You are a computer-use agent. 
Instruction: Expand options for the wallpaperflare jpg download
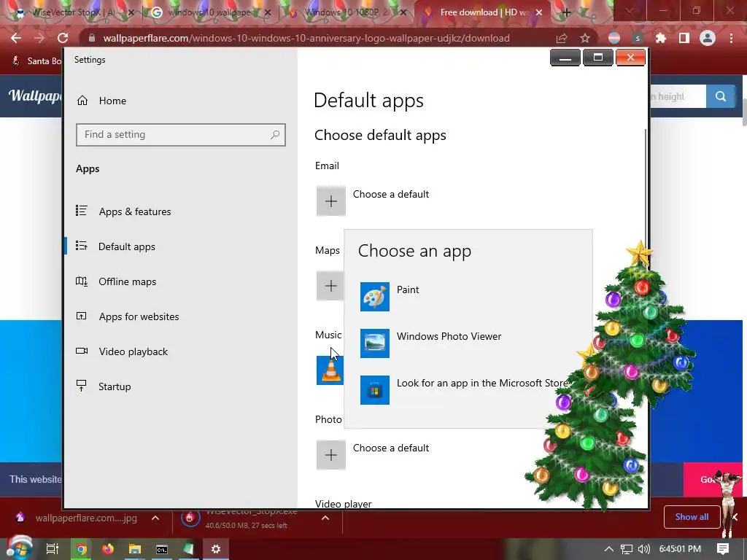pyautogui.click(x=155, y=518)
